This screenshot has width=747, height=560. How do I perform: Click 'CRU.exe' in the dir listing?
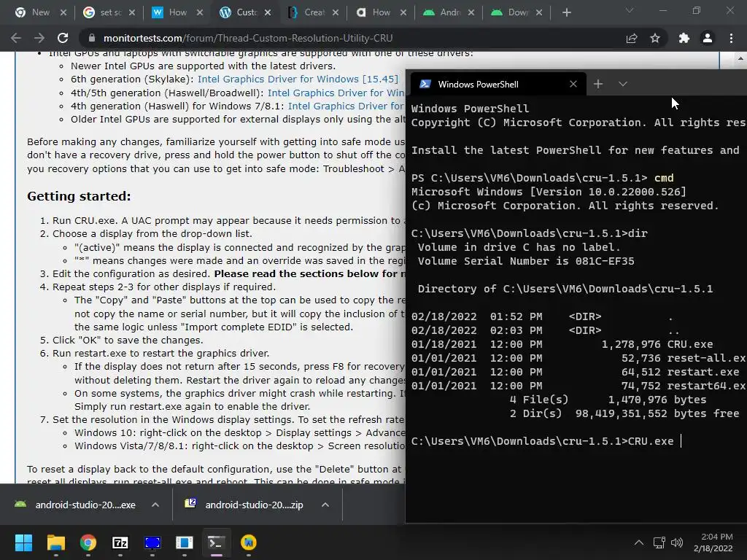pos(690,344)
